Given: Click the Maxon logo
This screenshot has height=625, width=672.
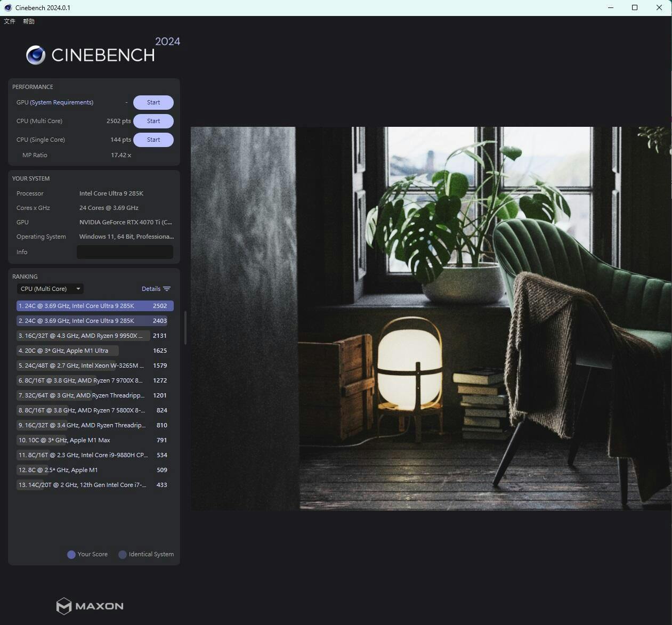Looking at the screenshot, I should 90,606.
